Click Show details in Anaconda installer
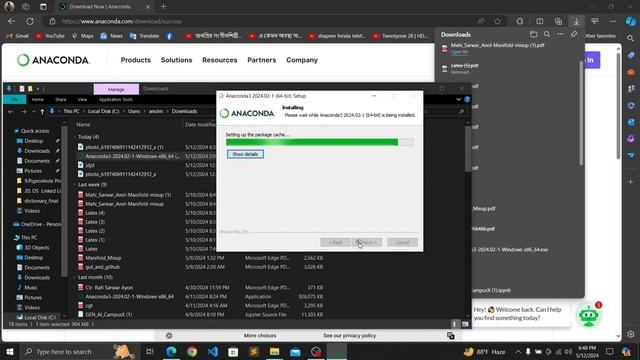The image size is (640, 360). (x=245, y=154)
